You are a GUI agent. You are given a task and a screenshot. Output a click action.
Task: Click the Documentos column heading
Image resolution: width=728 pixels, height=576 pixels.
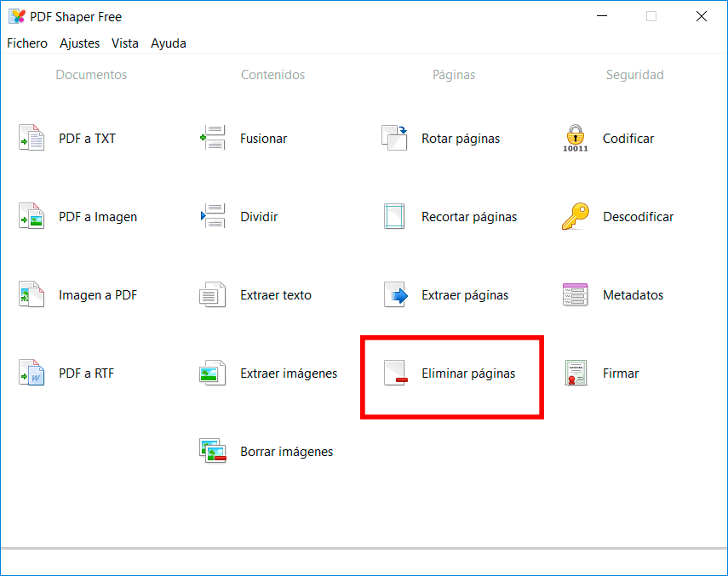click(x=91, y=75)
